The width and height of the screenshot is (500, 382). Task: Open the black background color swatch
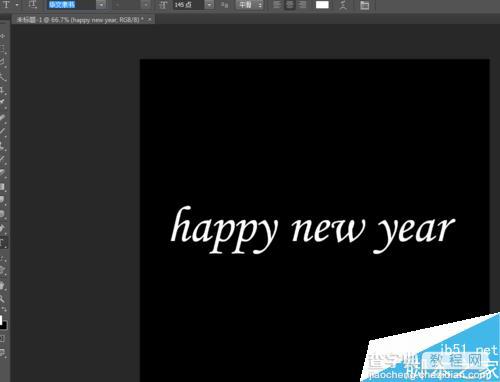4,326
